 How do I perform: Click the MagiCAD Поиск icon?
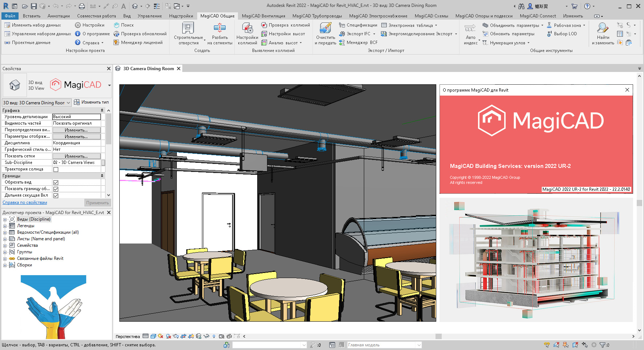pos(116,25)
